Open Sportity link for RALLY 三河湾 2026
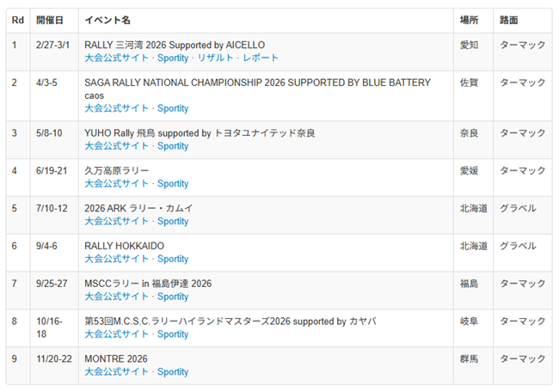 point(173,58)
